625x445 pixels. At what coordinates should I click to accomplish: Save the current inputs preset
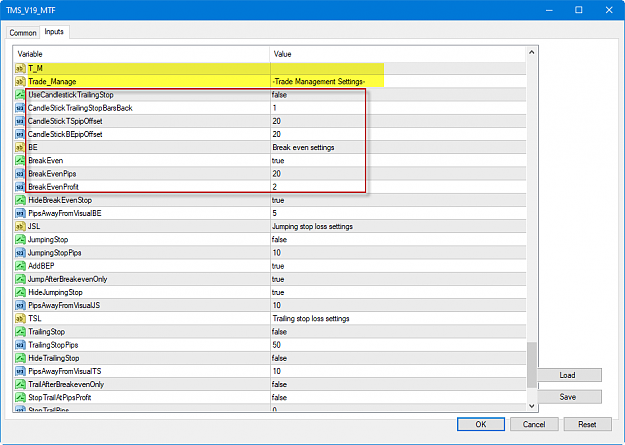tap(568, 397)
